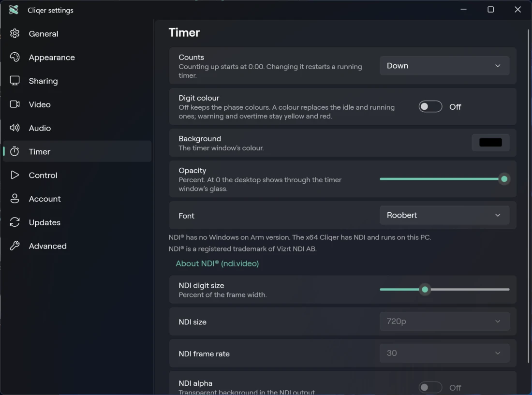
Task: Click the 'Cliqer settings' window title
Action: tap(51, 10)
